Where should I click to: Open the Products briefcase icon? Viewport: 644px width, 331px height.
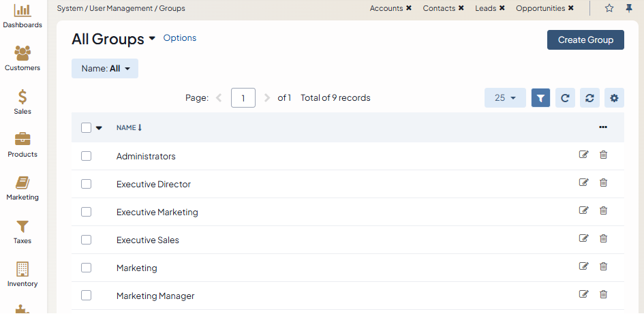tap(22, 140)
